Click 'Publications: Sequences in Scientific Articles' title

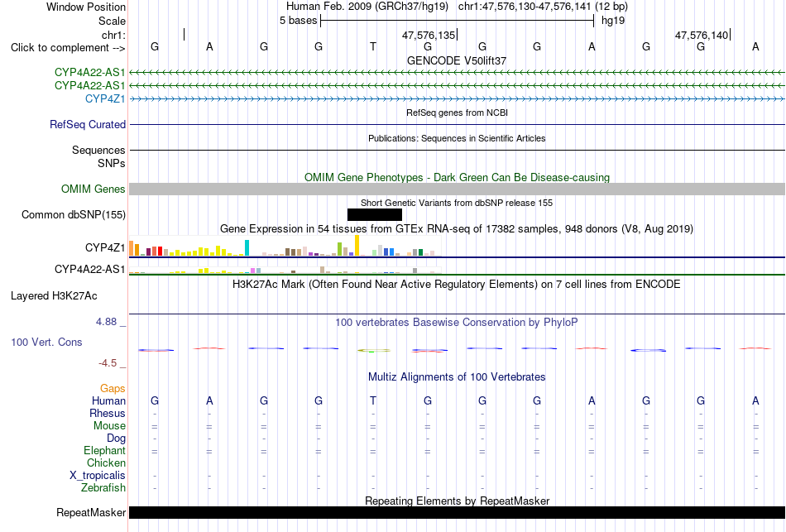point(457,138)
